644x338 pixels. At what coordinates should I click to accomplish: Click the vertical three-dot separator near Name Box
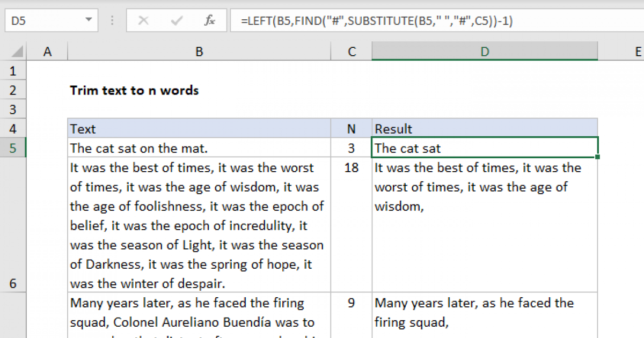[x=112, y=20]
